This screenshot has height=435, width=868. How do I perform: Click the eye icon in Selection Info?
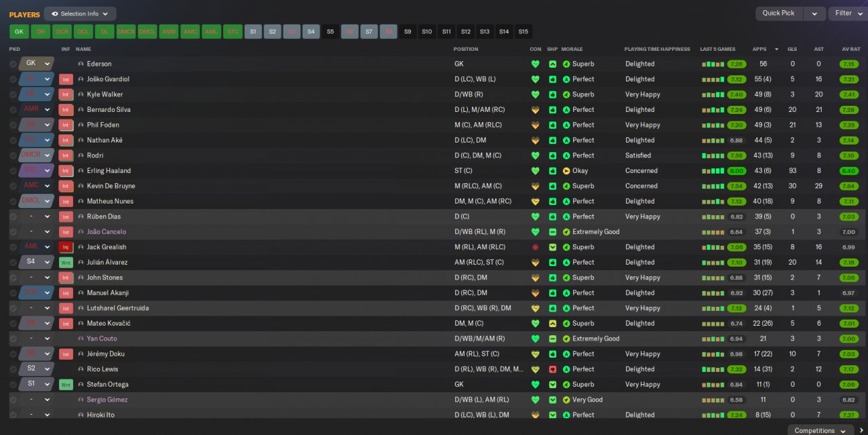(55, 14)
